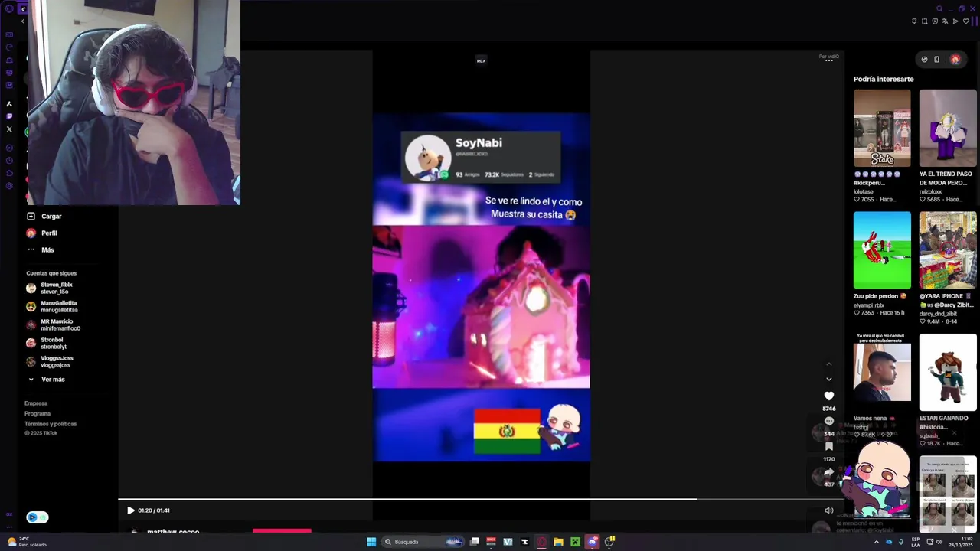Open the X icon in browser sidebar

pos(9,129)
